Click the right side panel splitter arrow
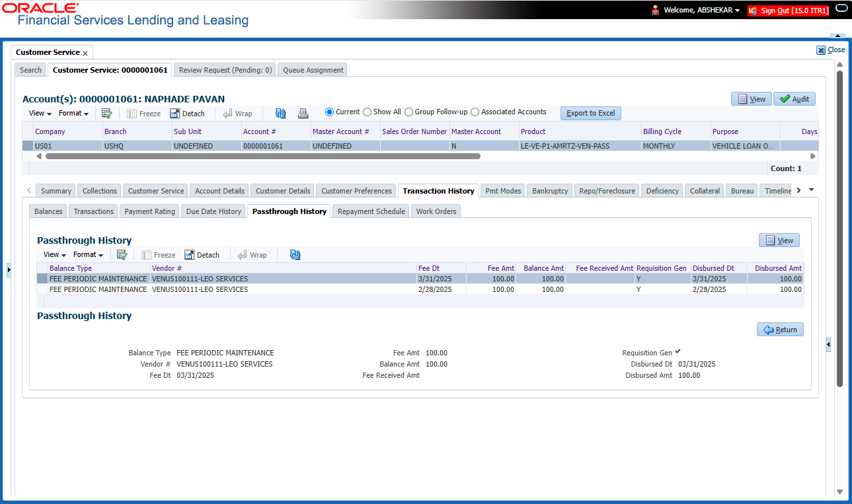Screen dimensions: 852x504 (829, 345)
